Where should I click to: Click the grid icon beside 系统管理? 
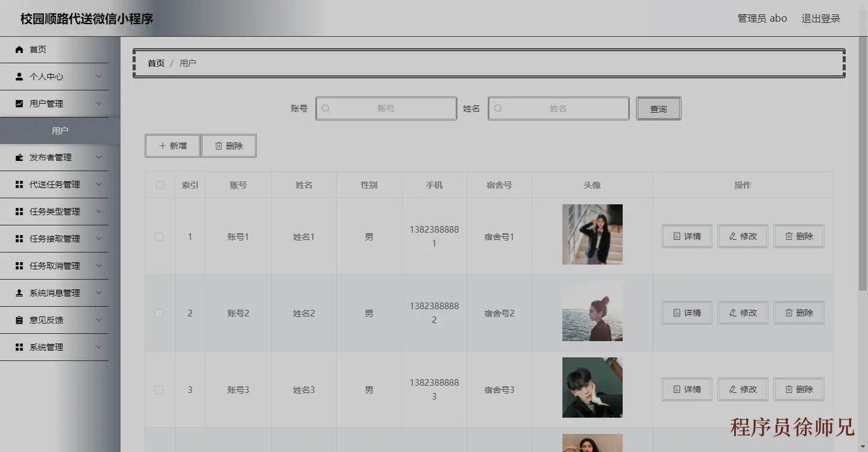pyautogui.click(x=19, y=347)
